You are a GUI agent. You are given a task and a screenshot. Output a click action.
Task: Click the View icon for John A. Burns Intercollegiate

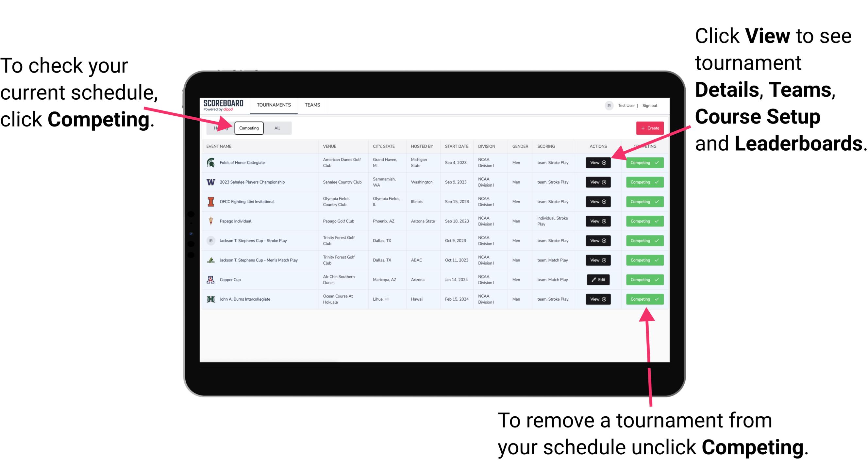click(598, 299)
